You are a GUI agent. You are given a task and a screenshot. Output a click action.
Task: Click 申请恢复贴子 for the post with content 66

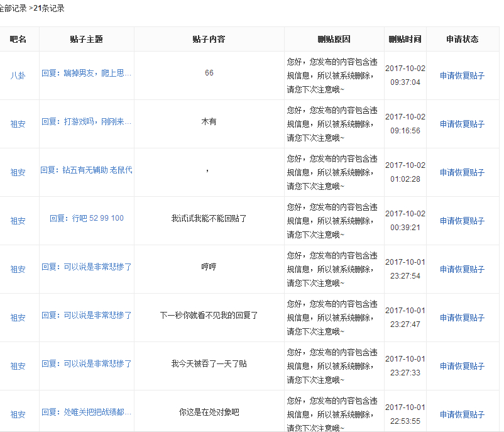[462, 75]
